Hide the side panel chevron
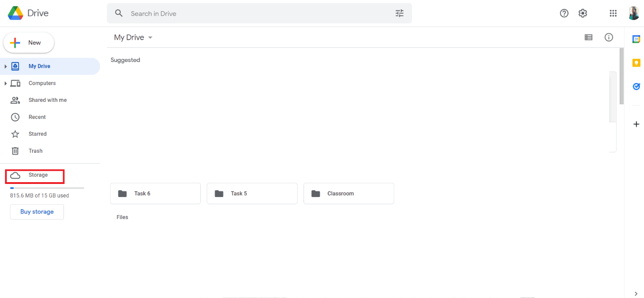The height and width of the screenshot is (298, 644). (636, 293)
